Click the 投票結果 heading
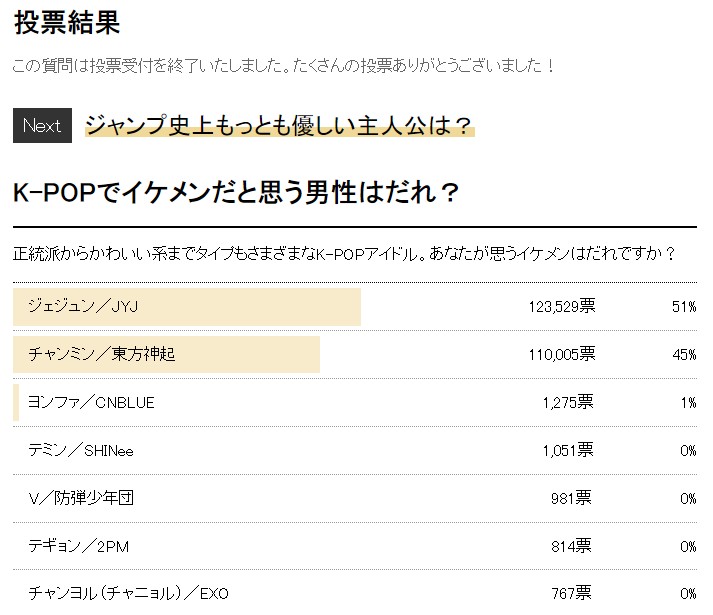This screenshot has height=615, width=713. [x=67, y=22]
